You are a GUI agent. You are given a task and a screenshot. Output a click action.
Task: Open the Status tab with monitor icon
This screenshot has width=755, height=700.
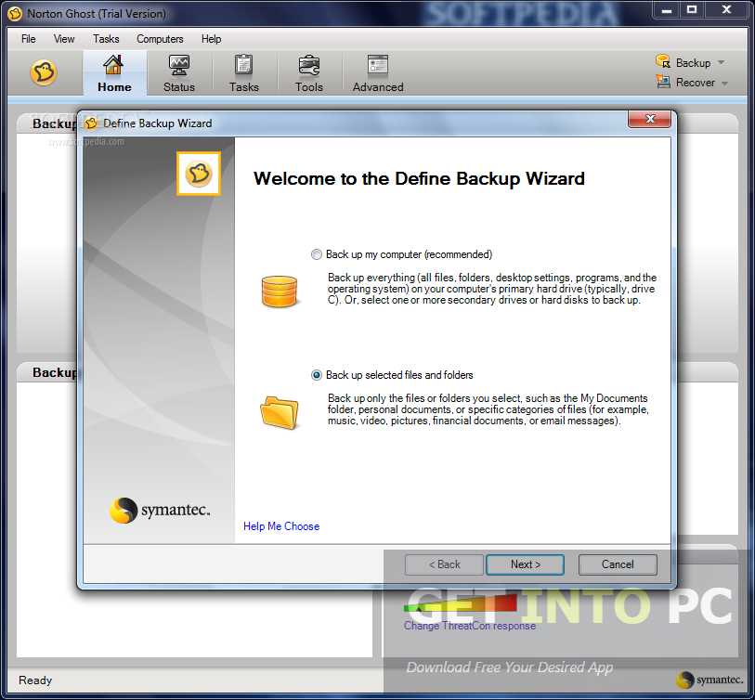(x=179, y=73)
